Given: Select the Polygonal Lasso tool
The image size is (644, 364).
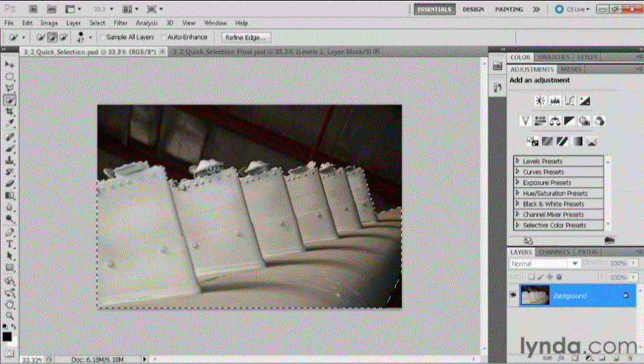Looking at the screenshot, I should point(10,88).
